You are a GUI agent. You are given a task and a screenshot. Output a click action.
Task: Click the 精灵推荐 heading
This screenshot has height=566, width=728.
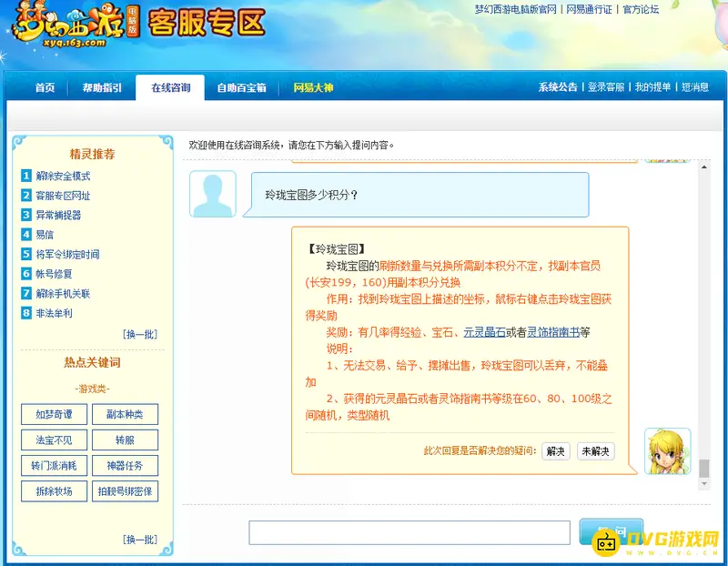click(93, 154)
